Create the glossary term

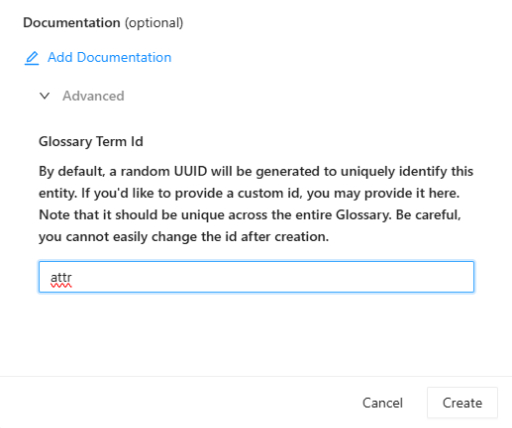(462, 403)
